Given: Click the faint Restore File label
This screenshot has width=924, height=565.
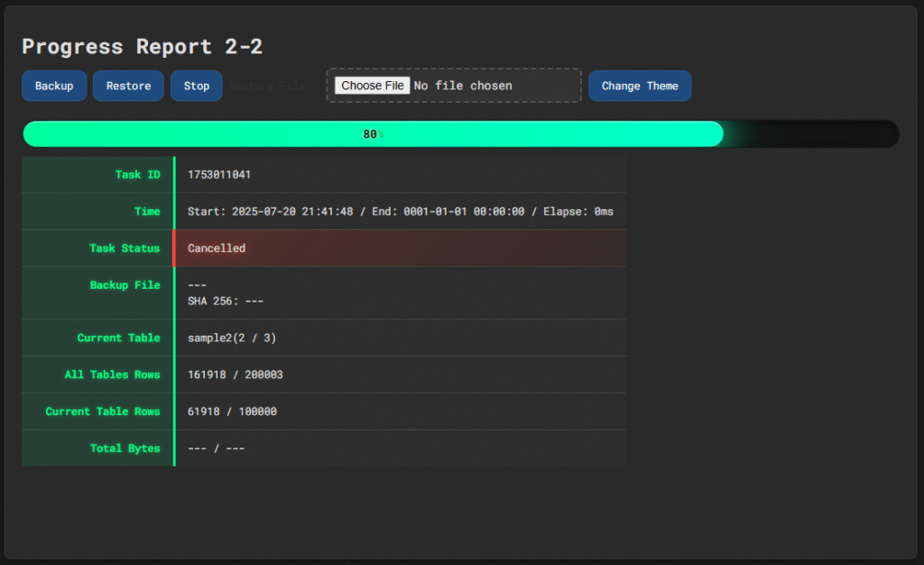Looking at the screenshot, I should point(271,87).
